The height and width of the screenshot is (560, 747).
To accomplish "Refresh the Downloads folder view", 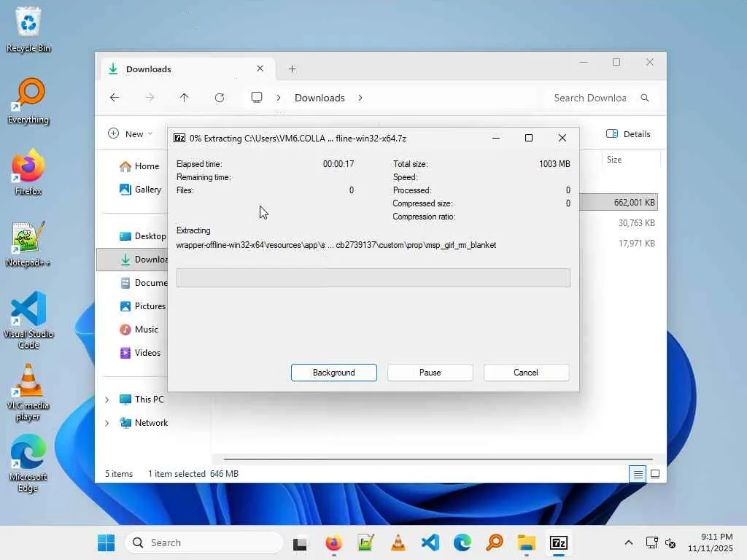I will [219, 98].
